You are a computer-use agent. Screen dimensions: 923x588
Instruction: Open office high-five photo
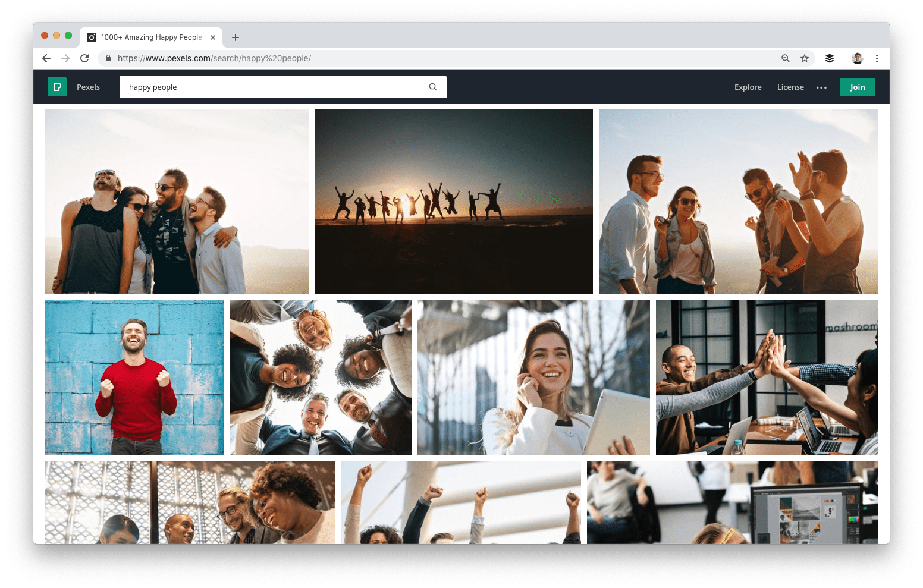(767, 378)
